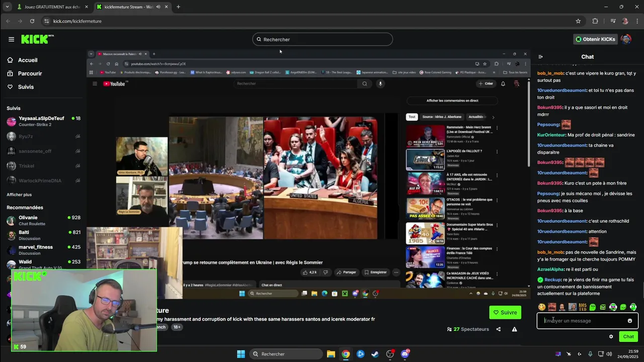The image size is (644, 362).
Task: Open Windows Start menu
Action: (240, 354)
